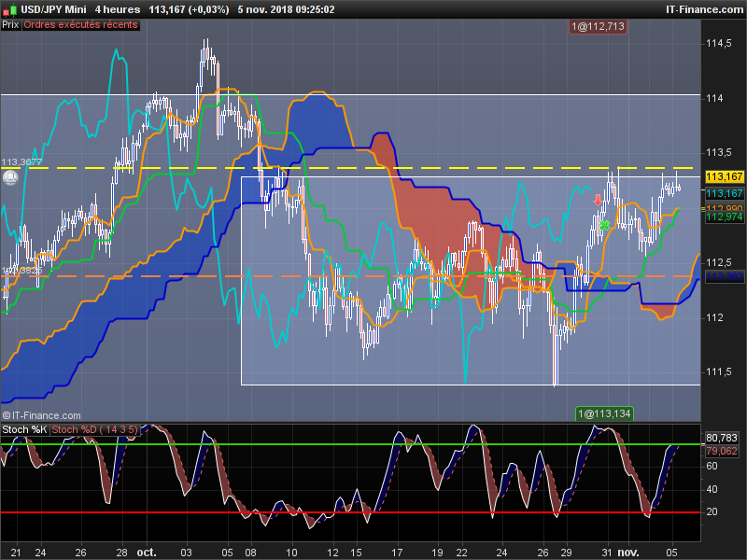747x560 pixels.
Task: Click the date 10 on time axis
Action: coord(291,553)
